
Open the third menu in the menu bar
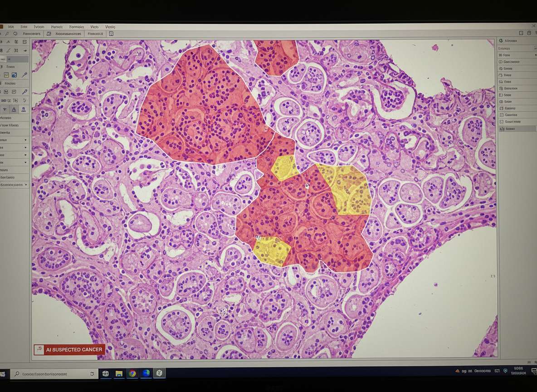click(x=39, y=27)
